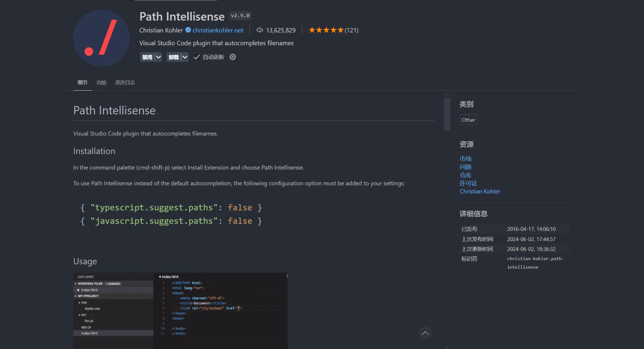Click the Usage demo screenshot image
The width and height of the screenshot is (644, 349).
180,310
